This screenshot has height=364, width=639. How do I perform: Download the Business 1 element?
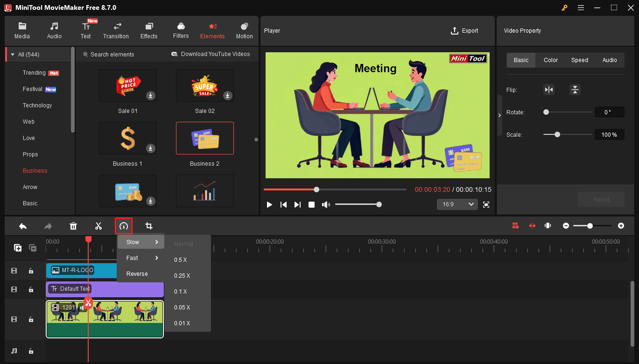(x=151, y=148)
